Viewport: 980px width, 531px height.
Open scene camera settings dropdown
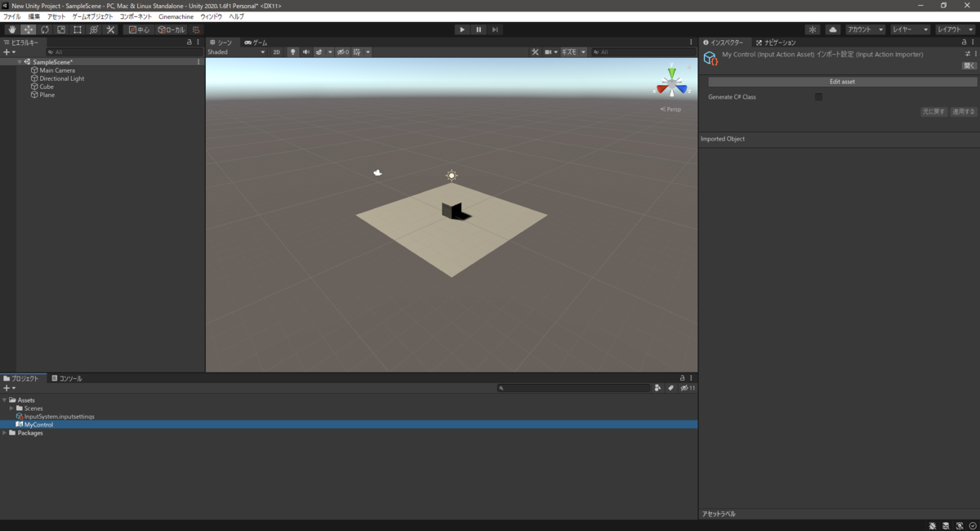tap(550, 52)
